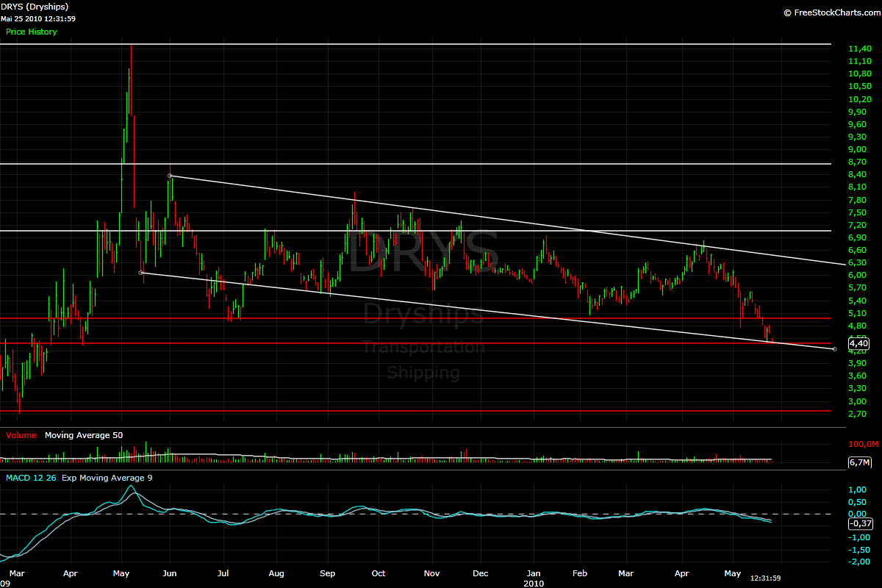Click the 2,70 price axis value
This screenshot has width=882, height=588.
[857, 414]
